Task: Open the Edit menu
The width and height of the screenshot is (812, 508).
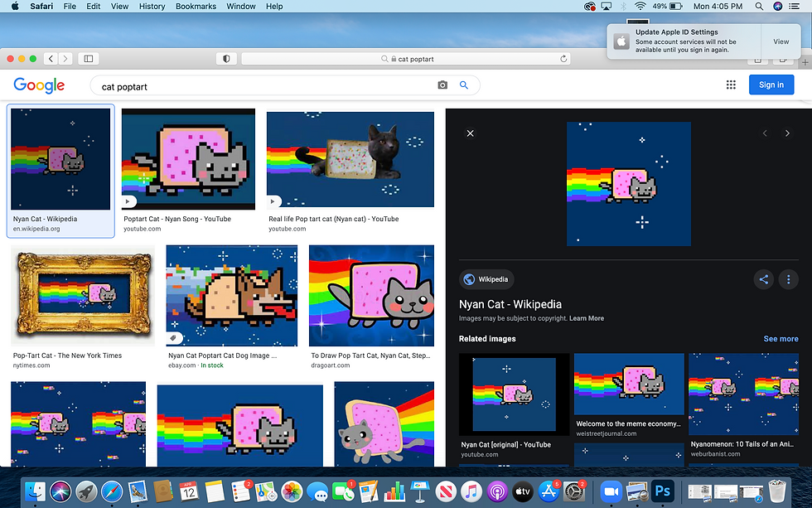Action: [93, 6]
